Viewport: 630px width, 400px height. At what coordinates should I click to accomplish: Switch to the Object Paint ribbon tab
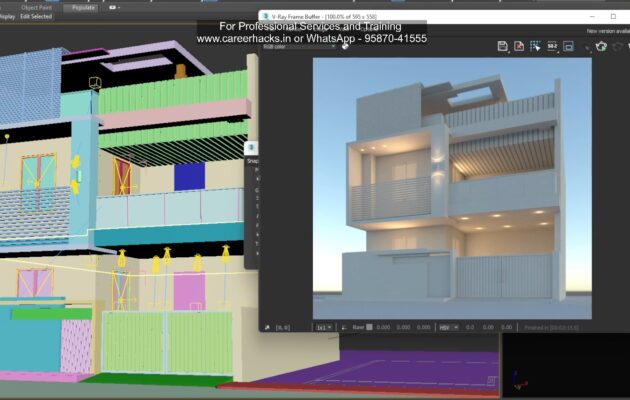(37, 7)
